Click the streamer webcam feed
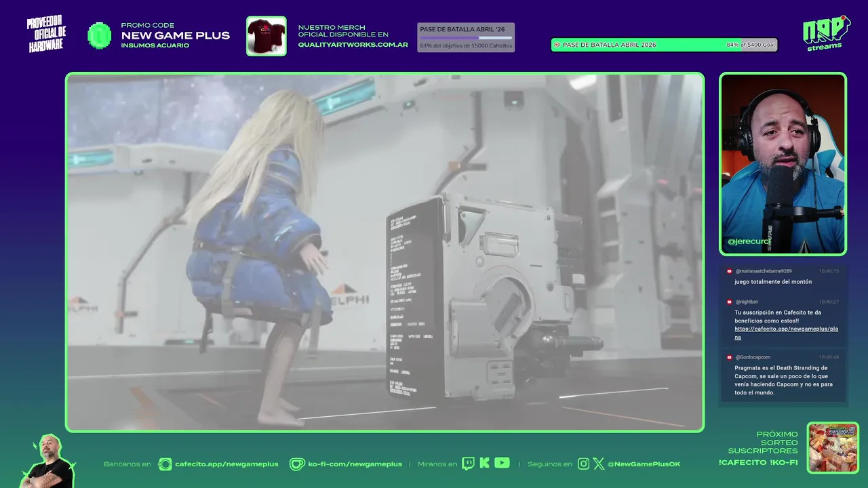The height and width of the screenshot is (488, 868). point(783,164)
